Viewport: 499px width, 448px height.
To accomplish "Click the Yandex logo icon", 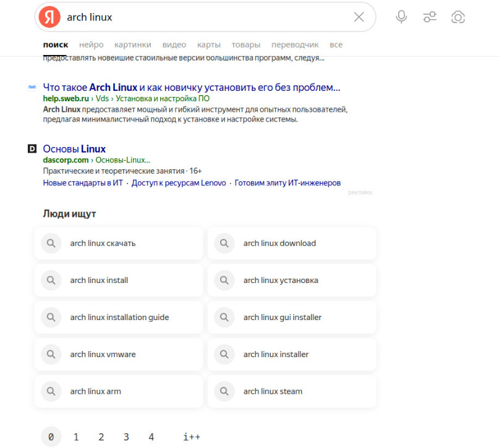I will click(x=49, y=17).
